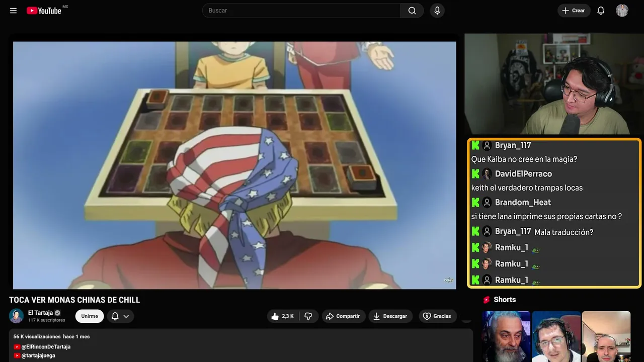Like the video with thumbs up
644x362 pixels.
[x=283, y=316]
